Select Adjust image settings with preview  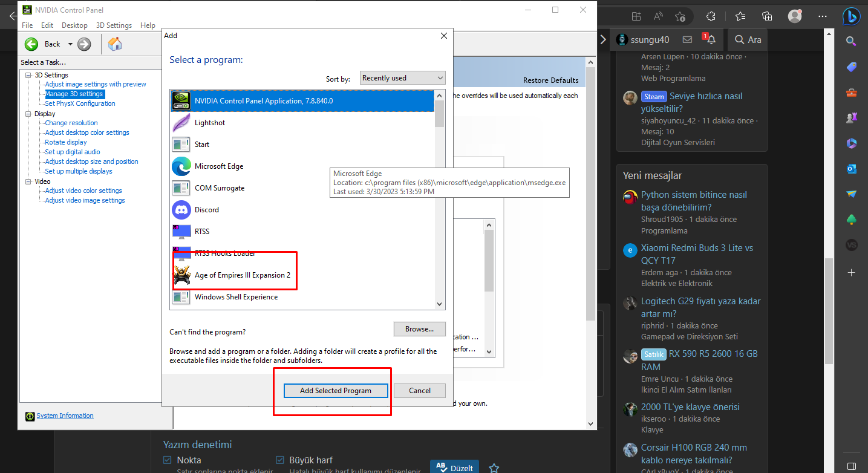coord(96,84)
